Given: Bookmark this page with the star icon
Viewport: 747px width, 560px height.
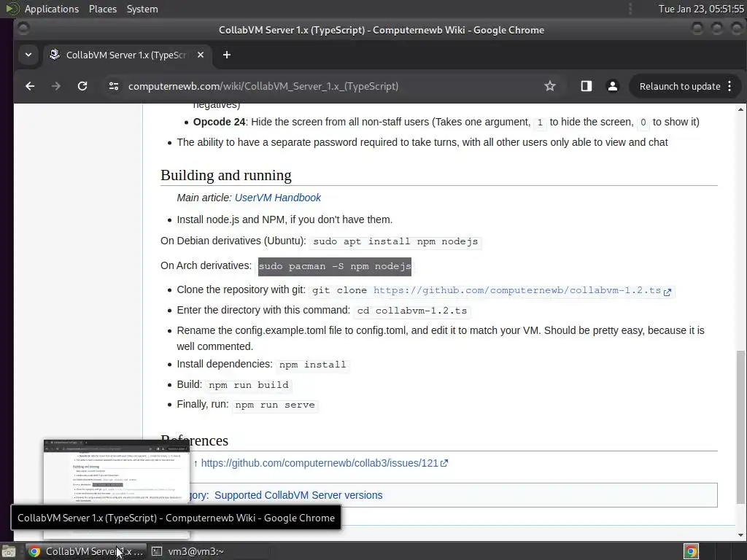Looking at the screenshot, I should point(550,86).
